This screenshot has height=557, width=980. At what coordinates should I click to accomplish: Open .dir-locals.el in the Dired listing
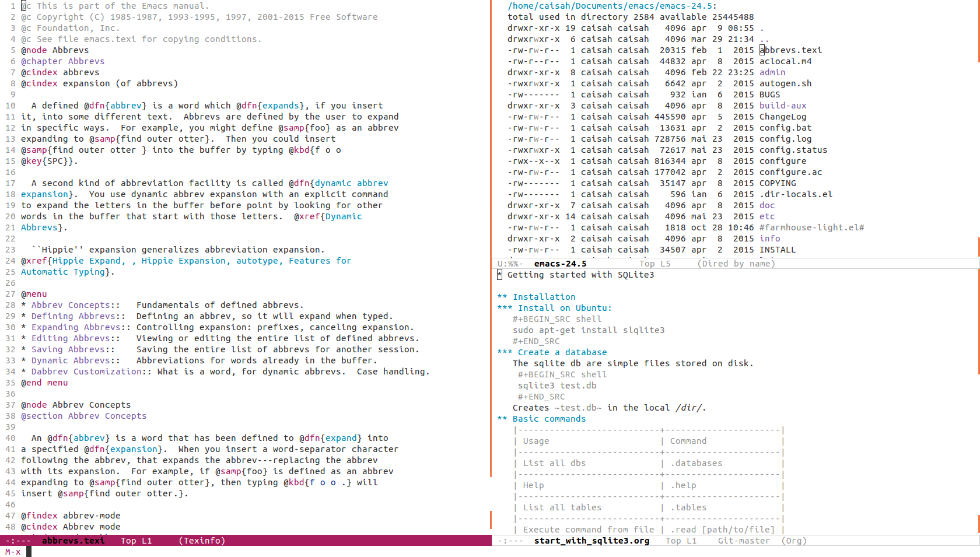pyautogui.click(x=796, y=194)
